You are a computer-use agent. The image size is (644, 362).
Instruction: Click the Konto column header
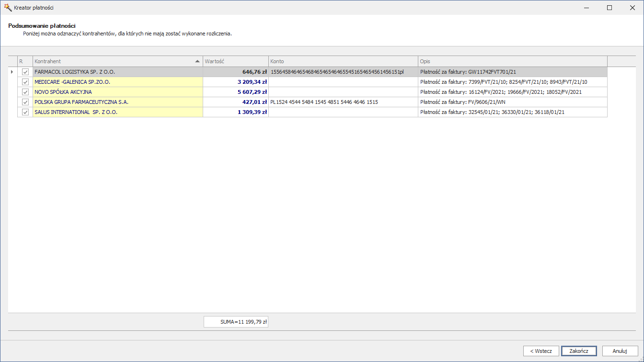pyautogui.click(x=343, y=61)
